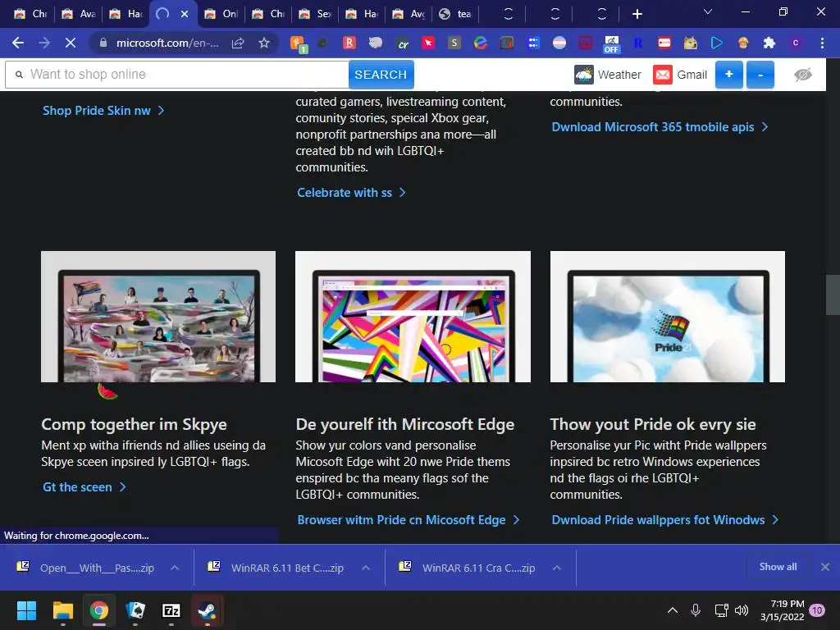
Task: Bookmark this page with the star
Action: pos(263,43)
